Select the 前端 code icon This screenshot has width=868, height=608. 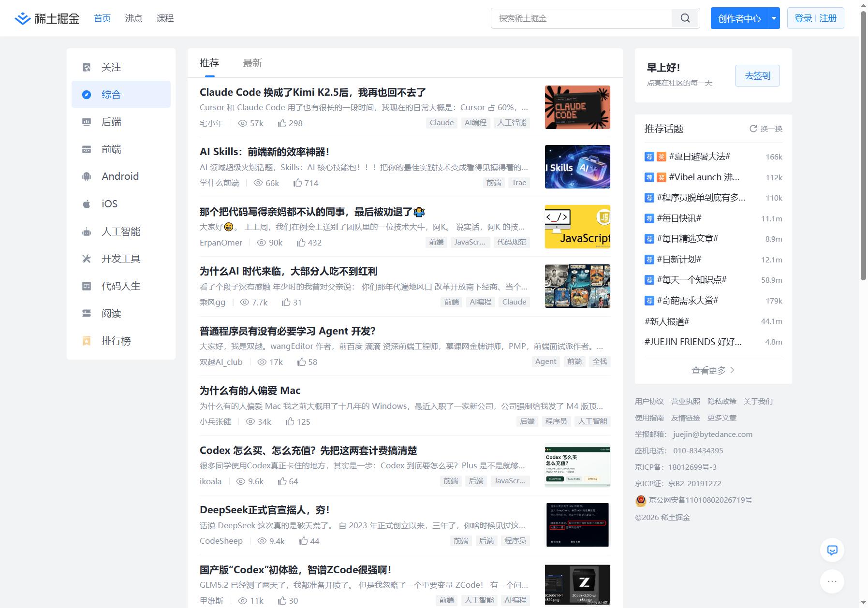(87, 149)
